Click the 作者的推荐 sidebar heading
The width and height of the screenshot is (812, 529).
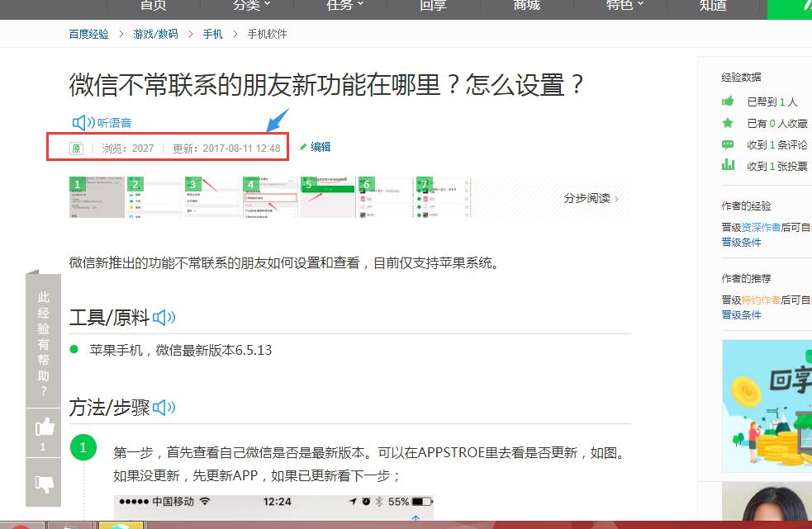[746, 278]
